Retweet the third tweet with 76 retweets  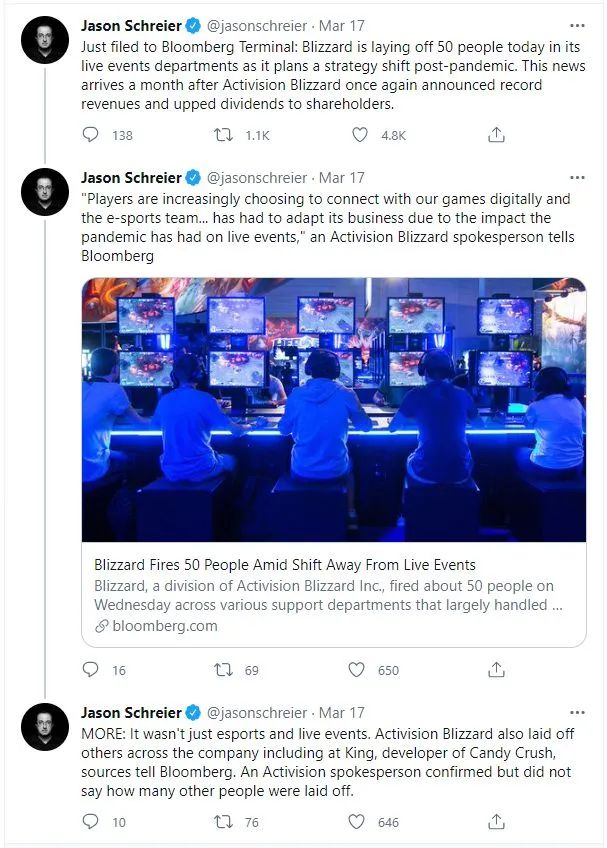[223, 822]
